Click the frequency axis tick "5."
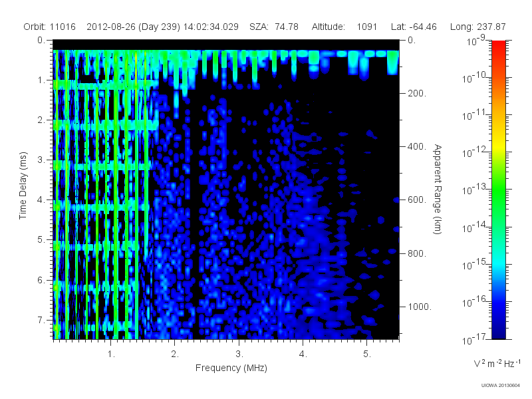532x399 pixels. coord(367,354)
